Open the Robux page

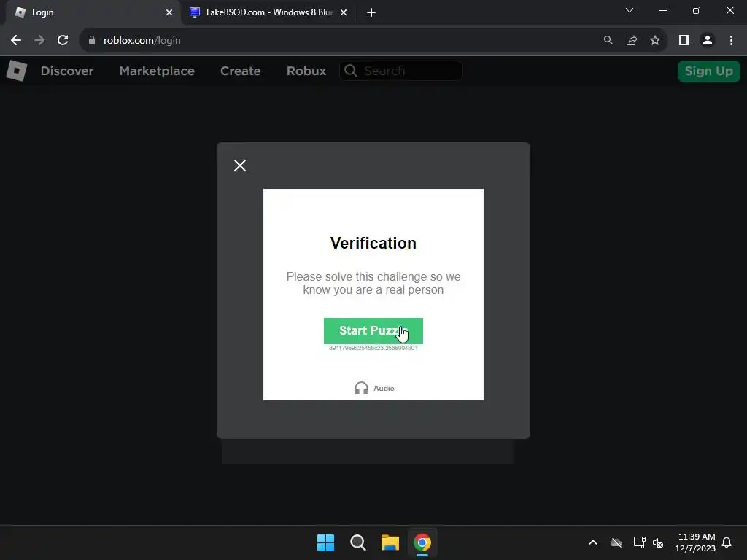(x=306, y=71)
